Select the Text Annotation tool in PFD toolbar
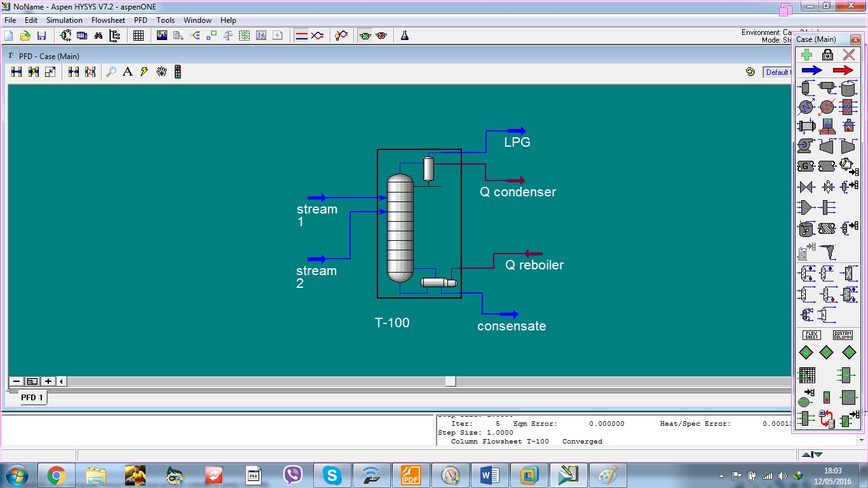The height and width of the screenshot is (488, 868). coord(127,72)
